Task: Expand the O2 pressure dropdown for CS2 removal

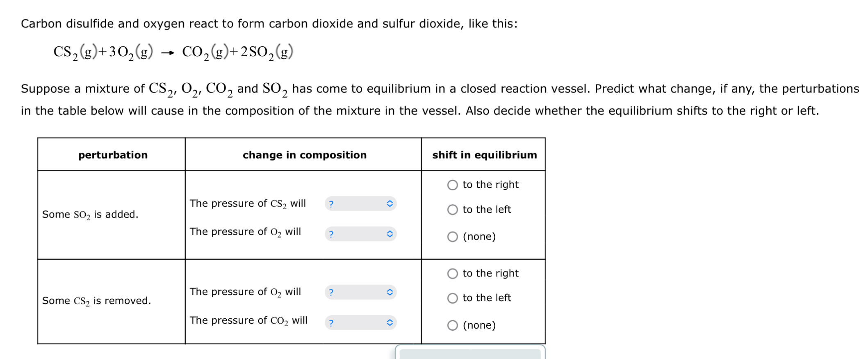Action: [x=361, y=292]
